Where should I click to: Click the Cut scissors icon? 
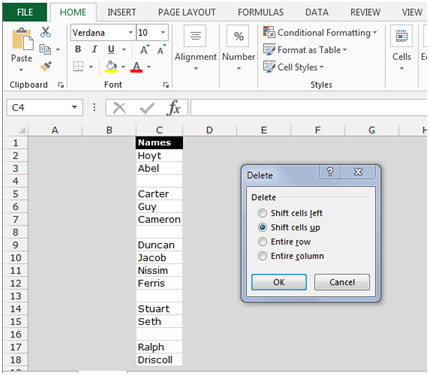coord(46,32)
